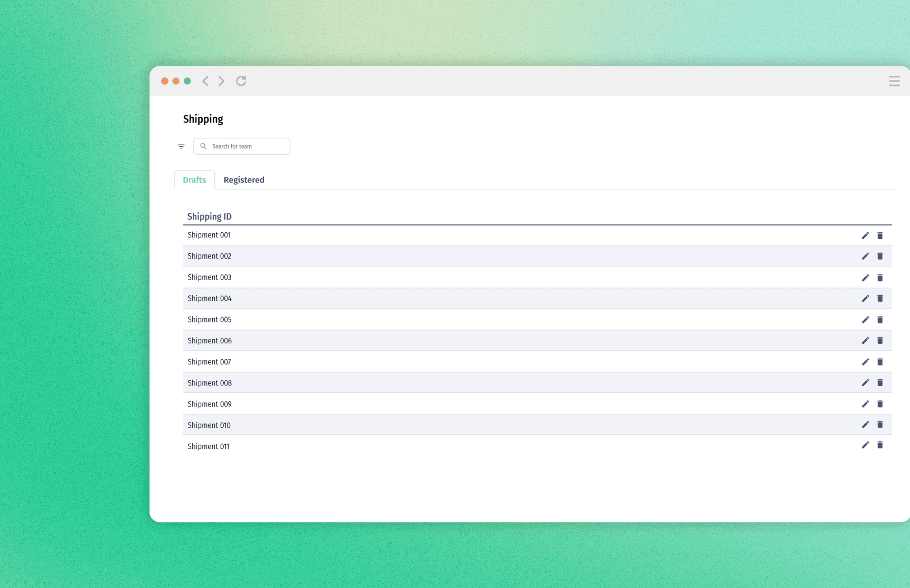Delete Shipment 010 with trash icon
Viewport: 910px width, 588px height.
pyautogui.click(x=880, y=424)
